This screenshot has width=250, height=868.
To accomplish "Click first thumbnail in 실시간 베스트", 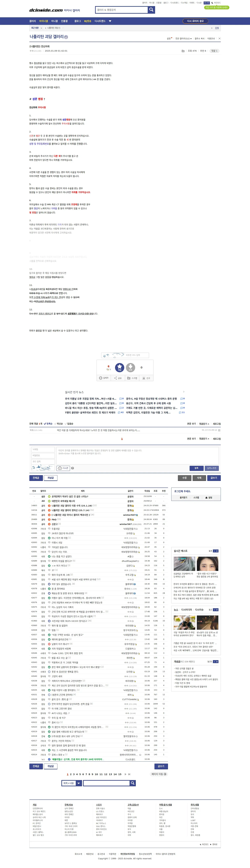I will click(x=184, y=564).
